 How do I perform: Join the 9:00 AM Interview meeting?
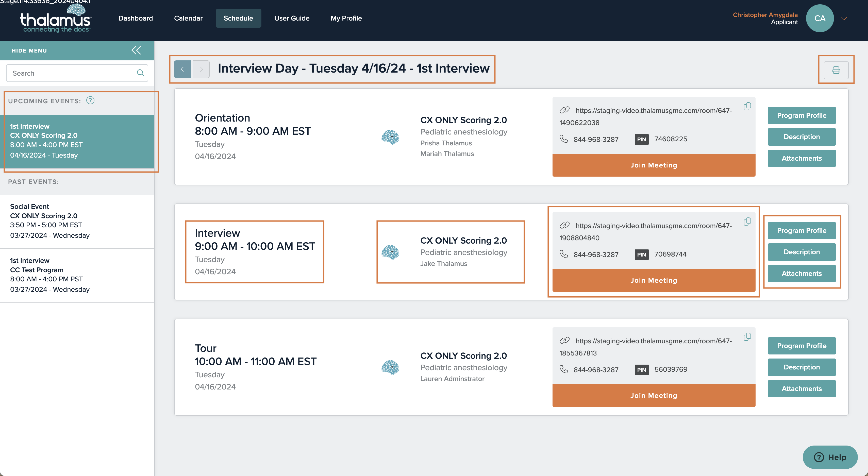click(x=653, y=280)
